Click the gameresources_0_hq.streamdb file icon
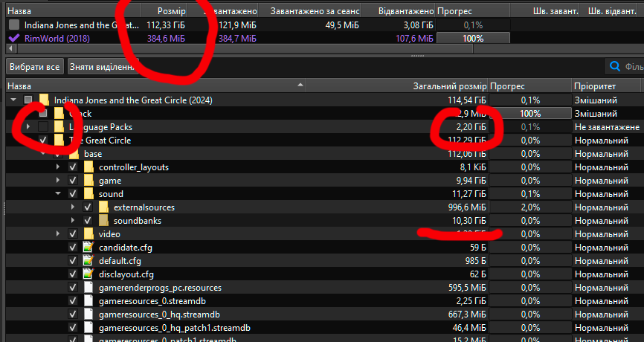 [88, 314]
